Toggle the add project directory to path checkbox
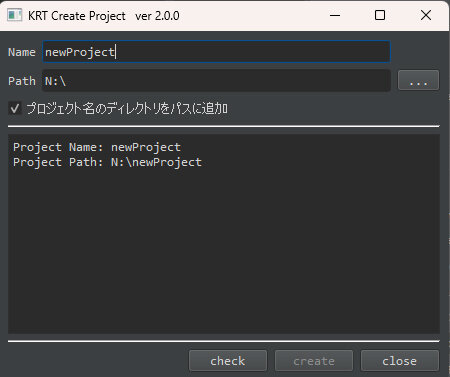Image resolution: width=450 pixels, height=377 pixels. 15,109
